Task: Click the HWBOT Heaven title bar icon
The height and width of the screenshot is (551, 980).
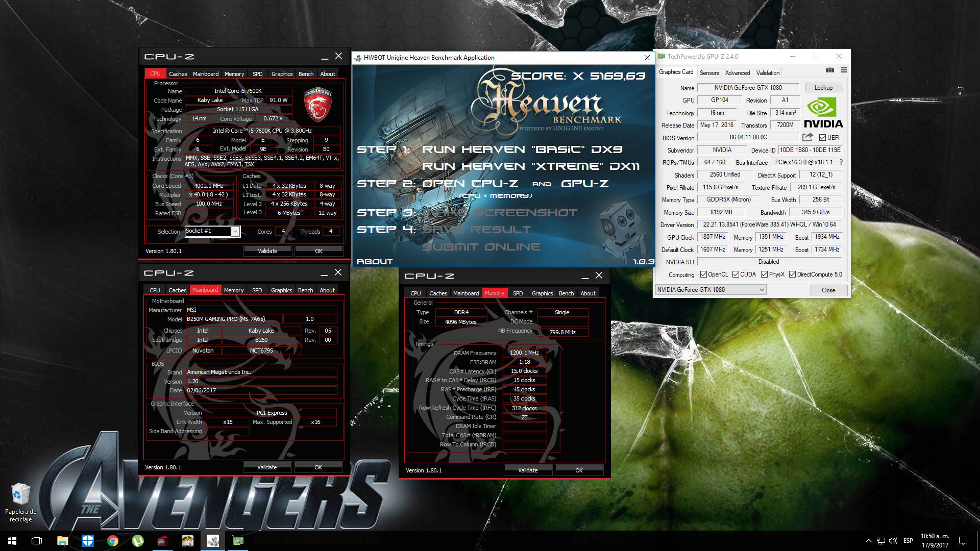Action: [x=358, y=58]
